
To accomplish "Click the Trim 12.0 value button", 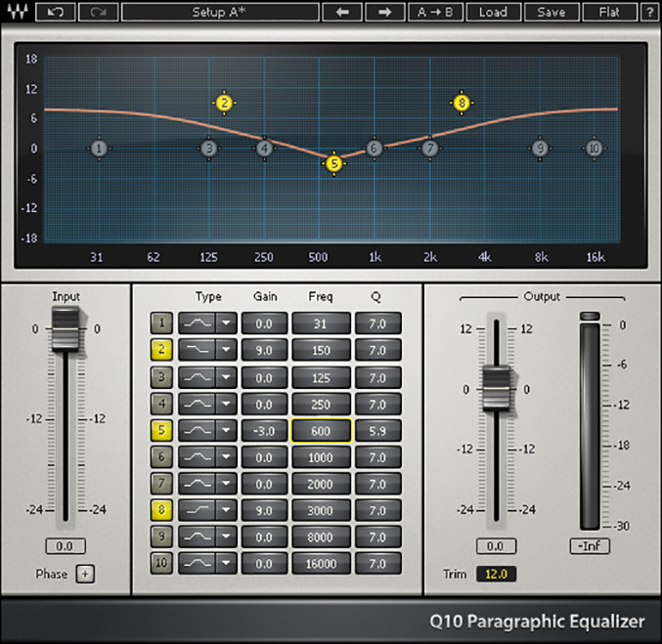I will click(x=496, y=574).
